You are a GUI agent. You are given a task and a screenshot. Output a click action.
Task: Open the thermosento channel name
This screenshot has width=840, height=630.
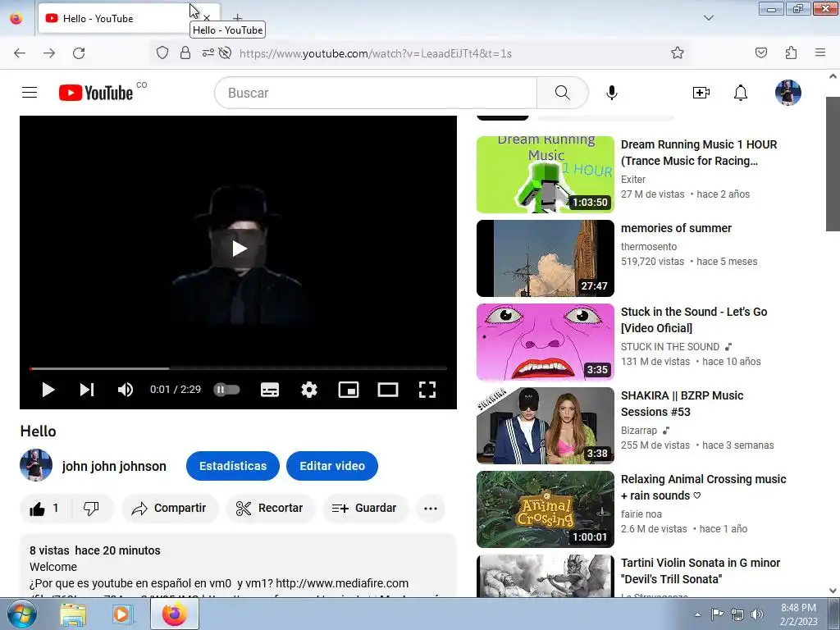pyautogui.click(x=649, y=246)
